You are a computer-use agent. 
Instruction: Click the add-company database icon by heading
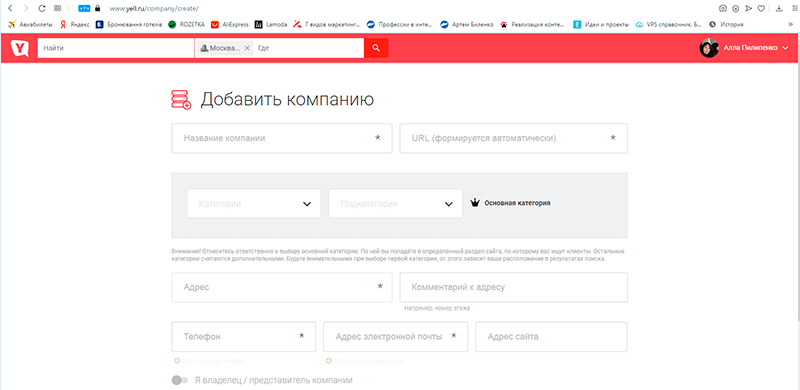click(x=181, y=100)
